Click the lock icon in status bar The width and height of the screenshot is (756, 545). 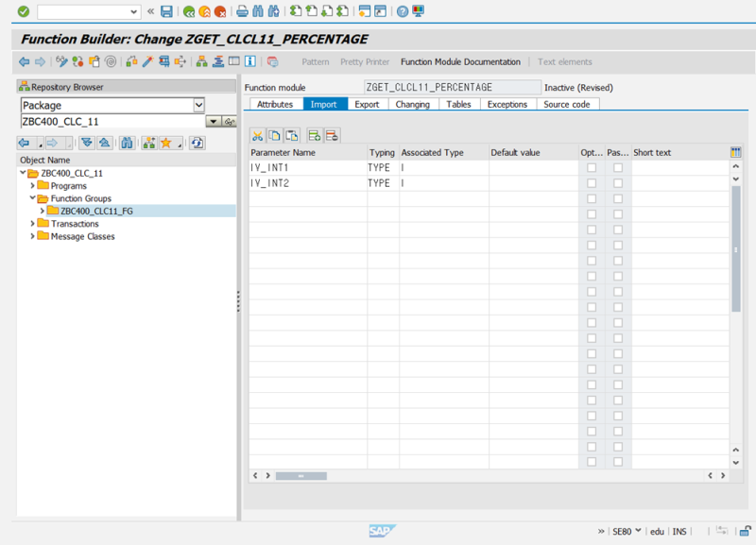click(x=746, y=531)
